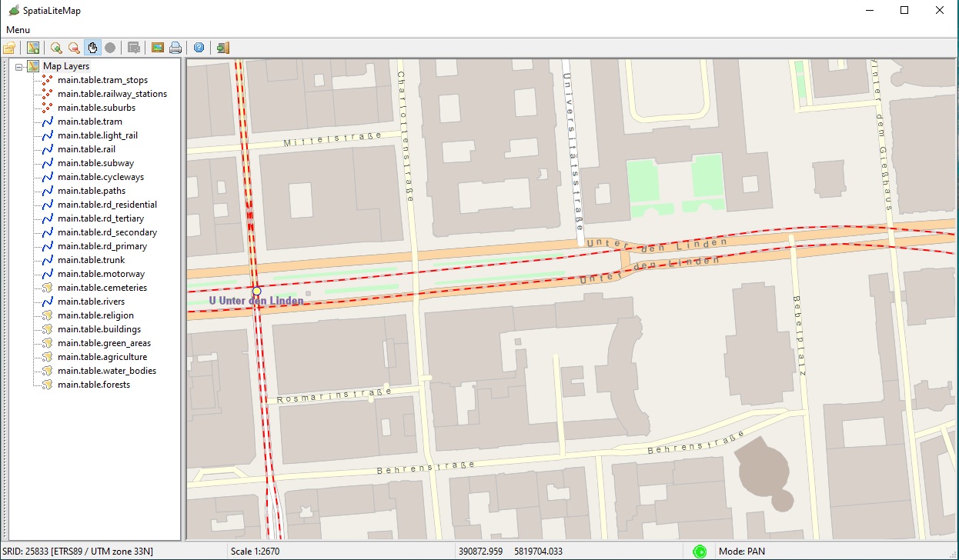The height and width of the screenshot is (560, 959).
Task: Select layer main.table.tram_stops
Action: tap(102, 80)
